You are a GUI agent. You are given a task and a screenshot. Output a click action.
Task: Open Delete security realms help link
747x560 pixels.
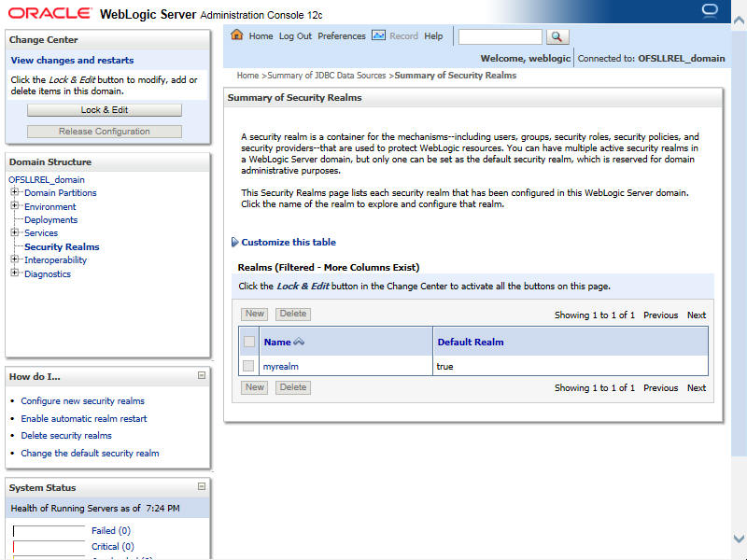pyautogui.click(x=66, y=436)
